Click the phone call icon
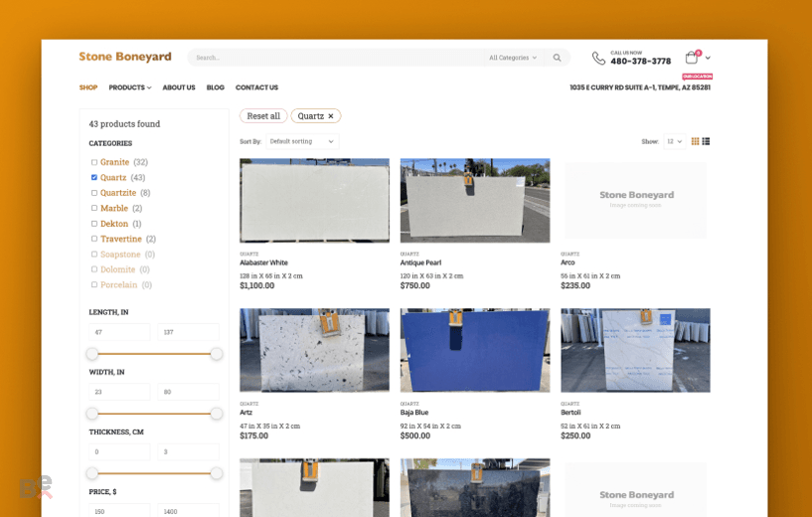This screenshot has width=812, height=517. (598, 58)
